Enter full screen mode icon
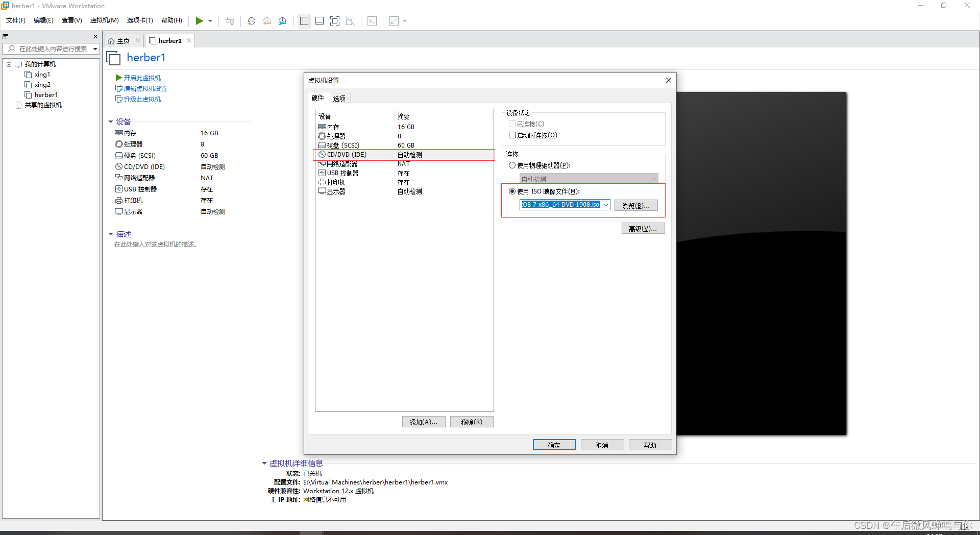This screenshot has width=980, height=535. (335, 21)
